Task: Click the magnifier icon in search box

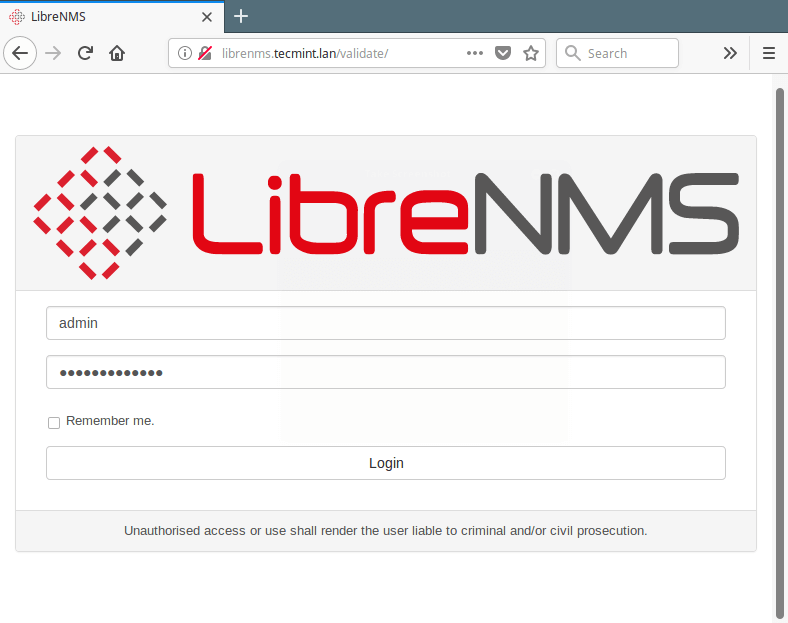Action: coord(572,53)
